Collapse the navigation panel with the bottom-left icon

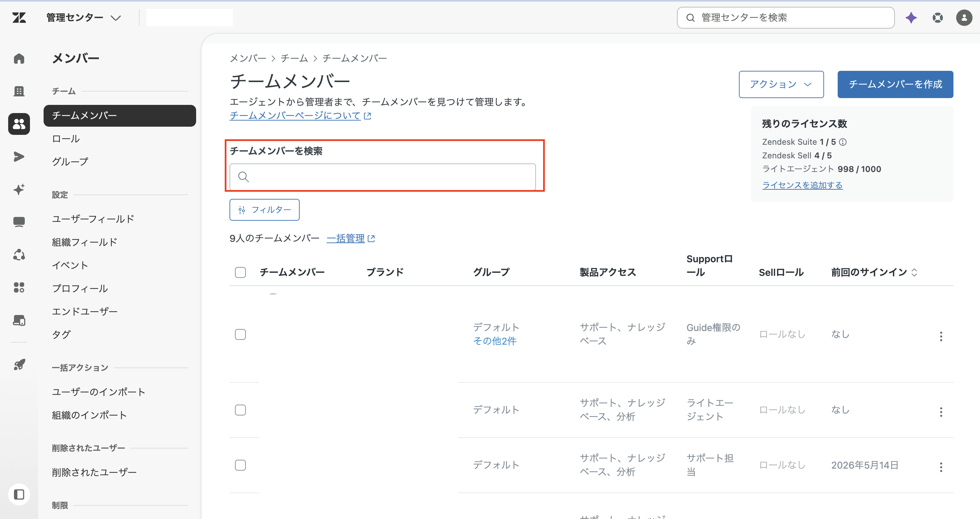tap(19, 494)
